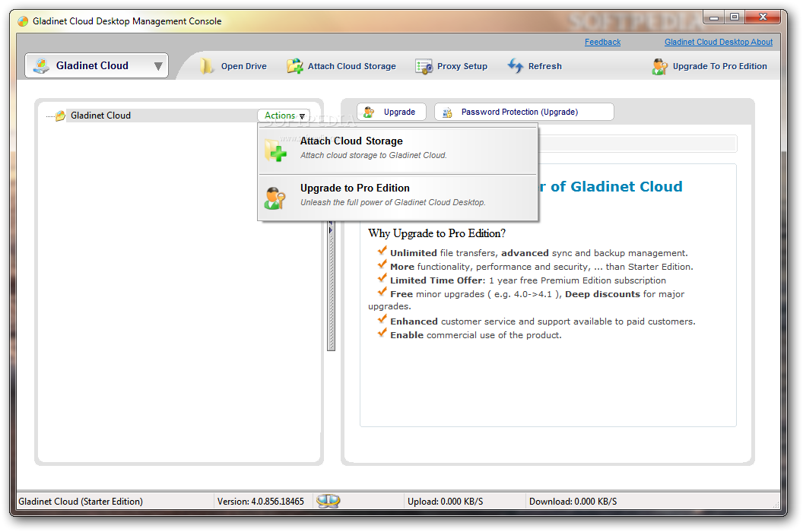The height and width of the screenshot is (532, 803).
Task: Expand the Actions dropdown menu
Action: tap(284, 116)
